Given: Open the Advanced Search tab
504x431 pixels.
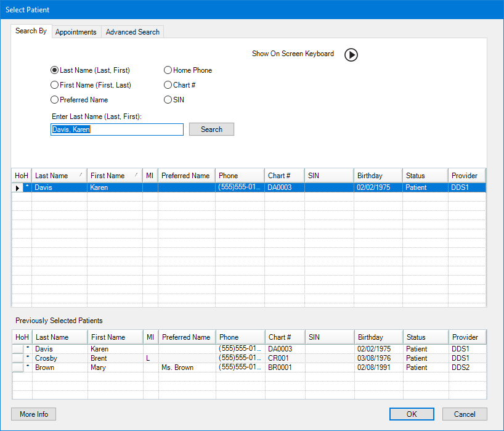Looking at the screenshot, I should (x=132, y=32).
